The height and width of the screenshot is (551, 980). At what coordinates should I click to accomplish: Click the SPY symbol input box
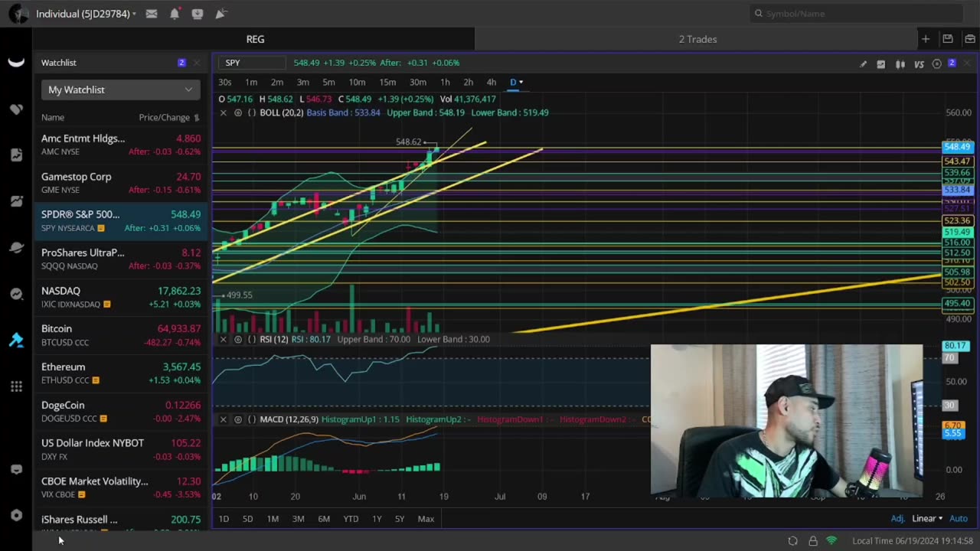(x=253, y=63)
